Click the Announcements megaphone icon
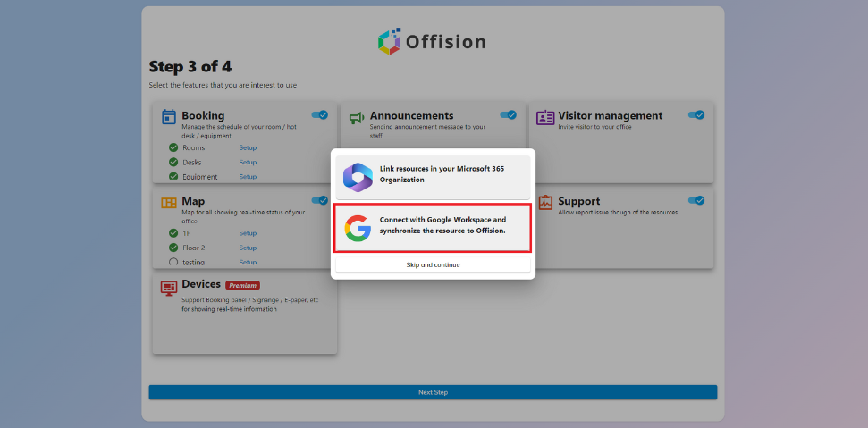 357,117
